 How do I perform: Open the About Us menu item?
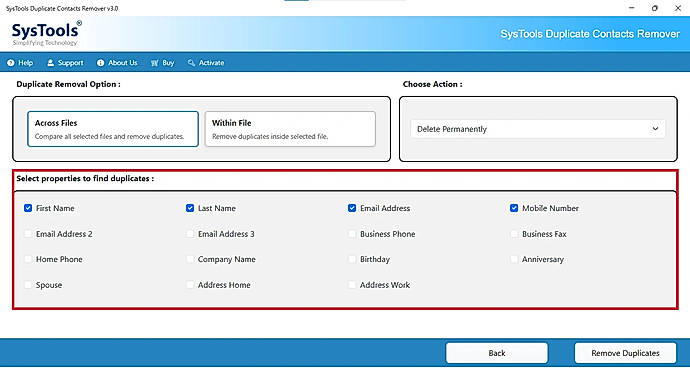[x=117, y=63]
